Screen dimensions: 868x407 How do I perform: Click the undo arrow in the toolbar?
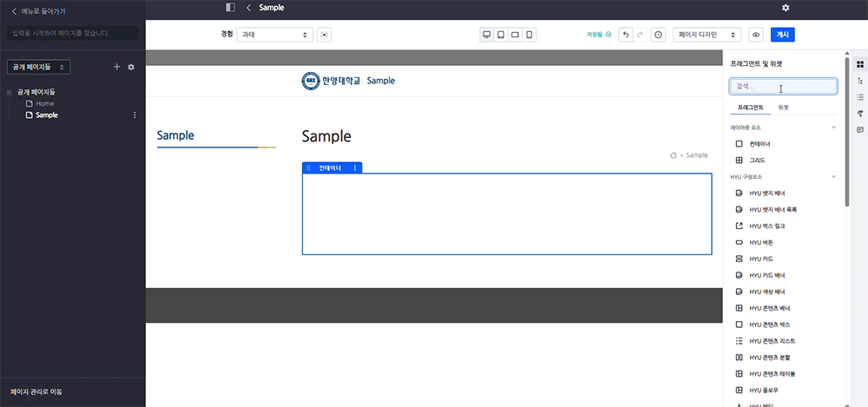click(x=625, y=35)
